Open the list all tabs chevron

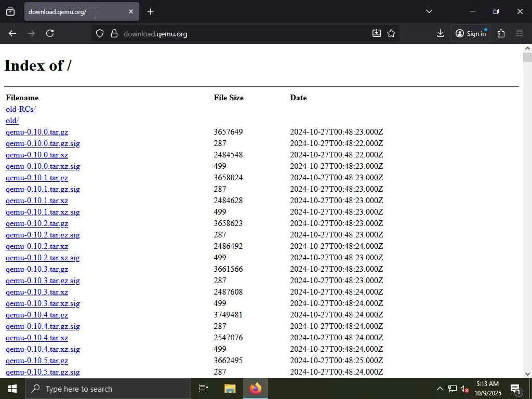pos(429,11)
